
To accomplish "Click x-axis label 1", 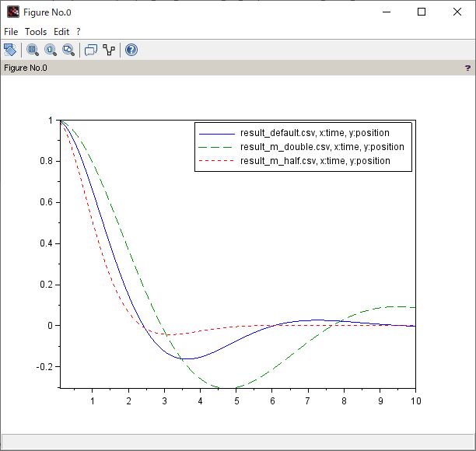I will coord(93,401).
